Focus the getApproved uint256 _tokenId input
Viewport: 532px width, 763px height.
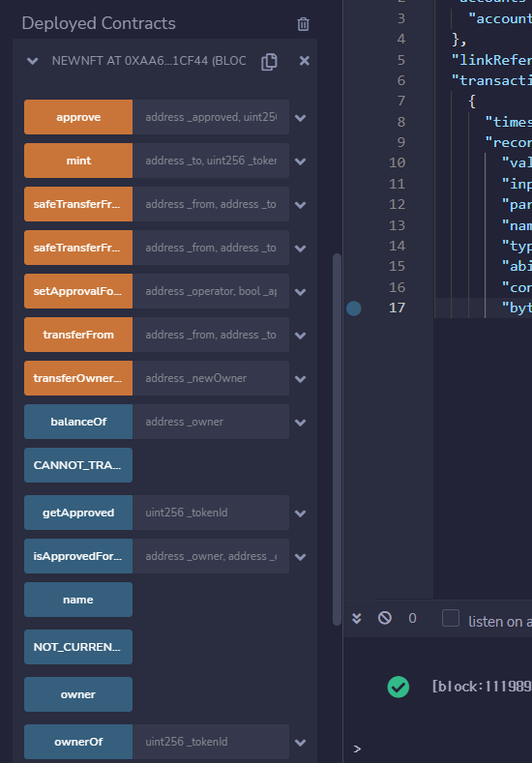(211, 513)
